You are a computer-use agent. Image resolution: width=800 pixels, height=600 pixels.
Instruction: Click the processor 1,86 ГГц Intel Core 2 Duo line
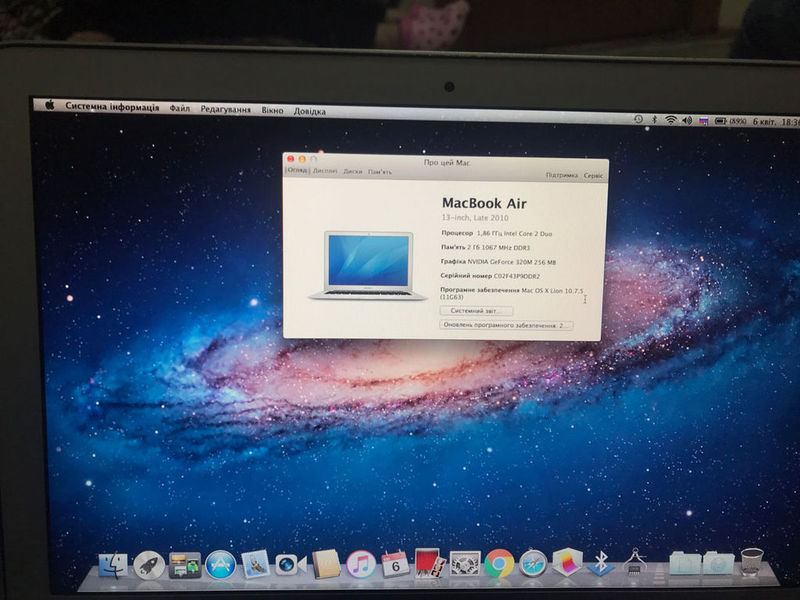coord(496,233)
